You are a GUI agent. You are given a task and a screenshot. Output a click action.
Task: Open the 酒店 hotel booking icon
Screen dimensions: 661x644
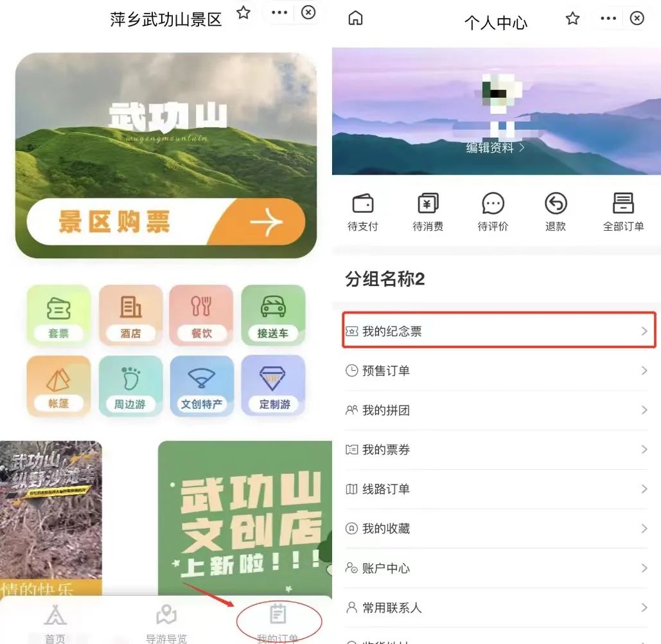(130, 315)
